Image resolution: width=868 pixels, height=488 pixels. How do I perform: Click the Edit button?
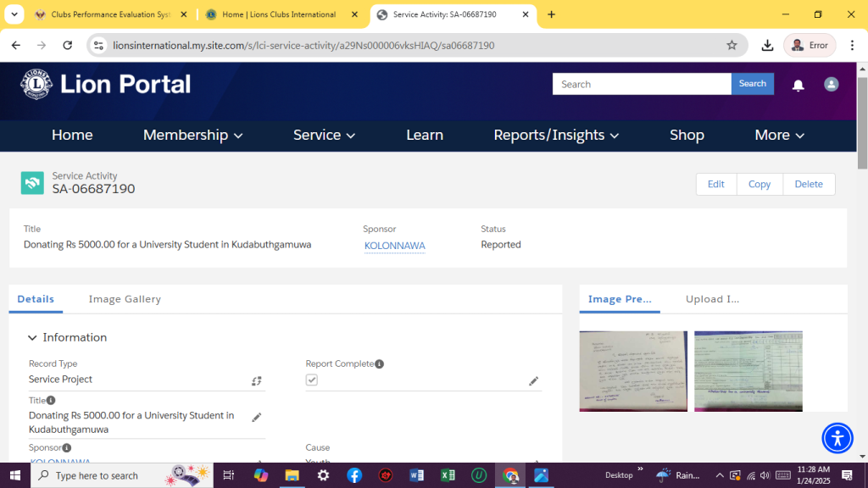(x=715, y=184)
